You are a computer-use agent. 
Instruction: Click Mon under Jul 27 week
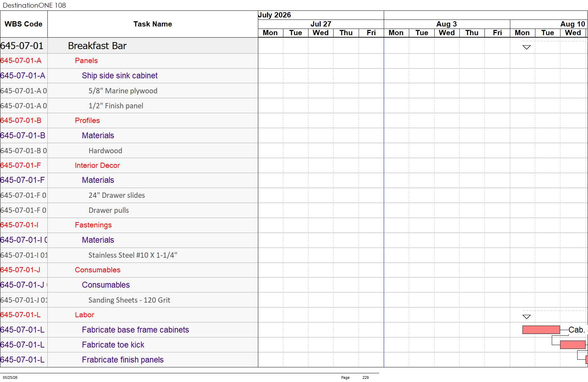click(270, 33)
